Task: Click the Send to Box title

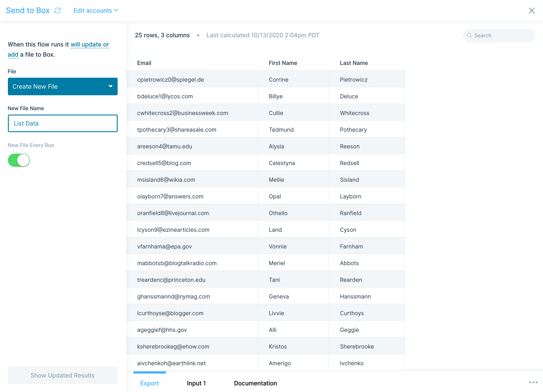Action: (28, 11)
